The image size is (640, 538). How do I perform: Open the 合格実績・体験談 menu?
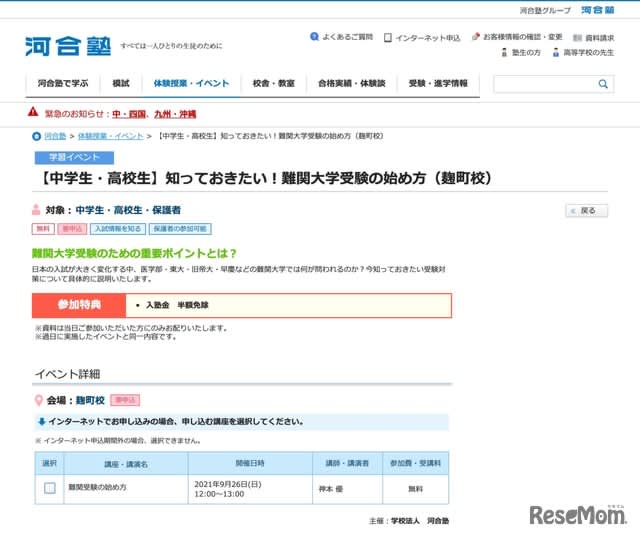[x=352, y=84]
